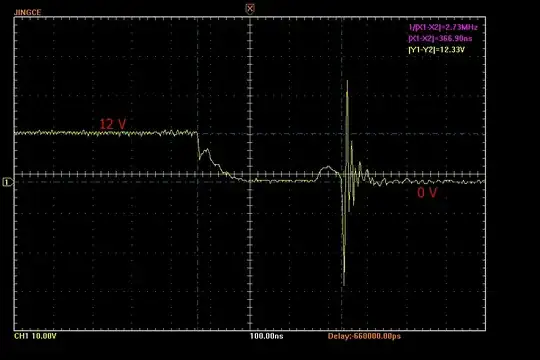Click the 100.00ns timebase label
The height and width of the screenshot is (360, 540).
[x=267, y=336]
